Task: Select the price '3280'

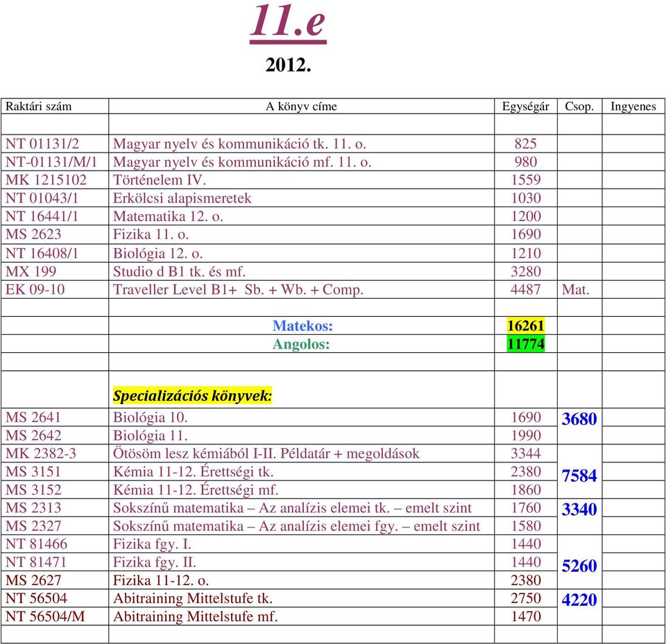Action: pos(526,272)
